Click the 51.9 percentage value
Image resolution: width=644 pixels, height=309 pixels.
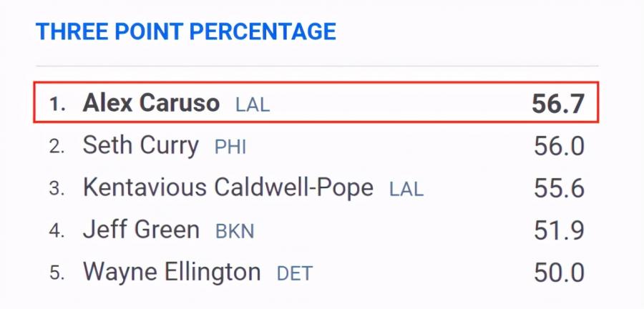[x=559, y=230]
